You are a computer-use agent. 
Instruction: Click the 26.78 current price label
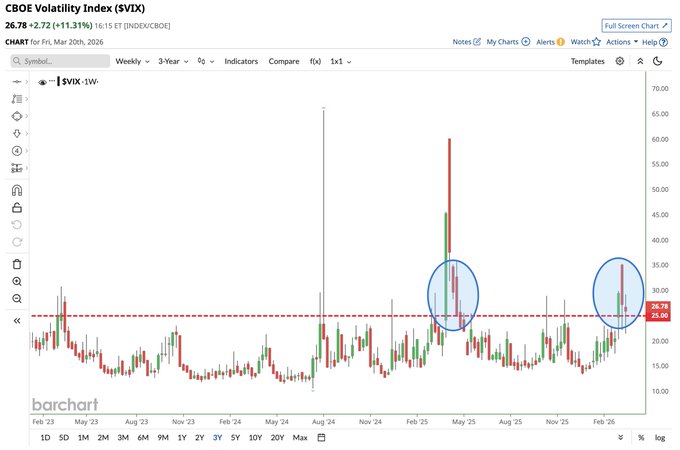(x=659, y=306)
